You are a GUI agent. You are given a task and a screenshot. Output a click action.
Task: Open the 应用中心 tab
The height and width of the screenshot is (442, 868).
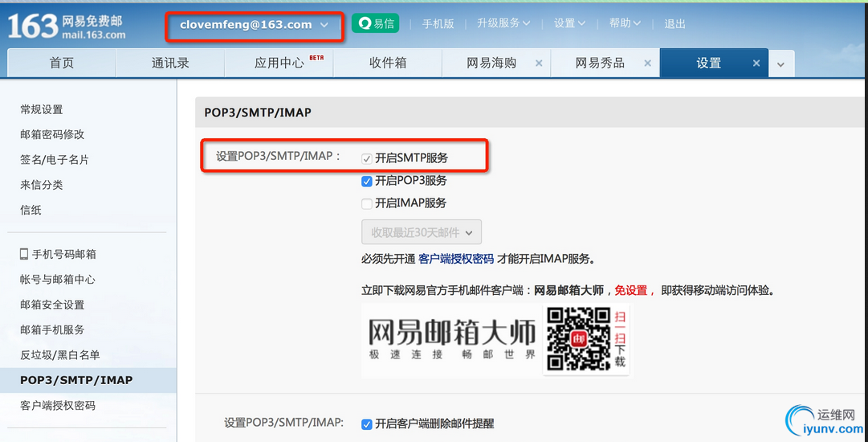279,63
